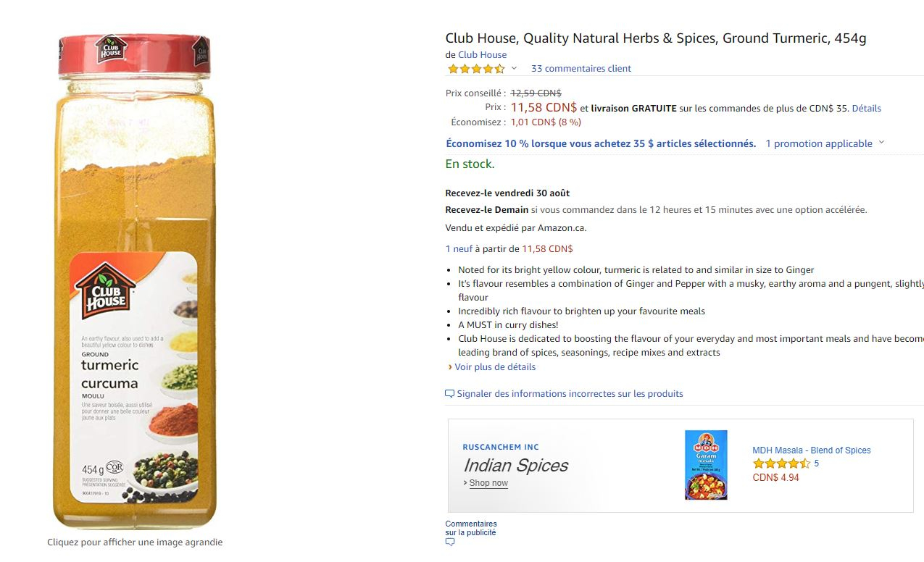Click the product star rating icons
This screenshot has width=924, height=562.
(x=476, y=69)
